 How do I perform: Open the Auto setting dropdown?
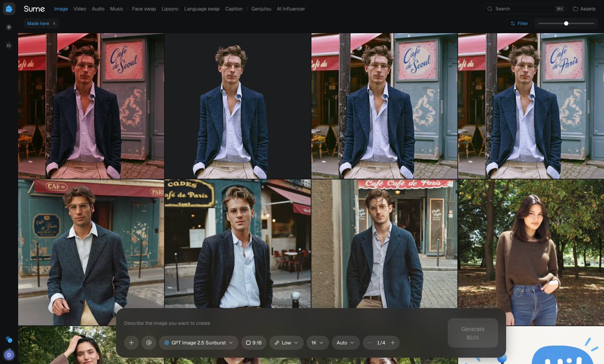pyautogui.click(x=346, y=343)
